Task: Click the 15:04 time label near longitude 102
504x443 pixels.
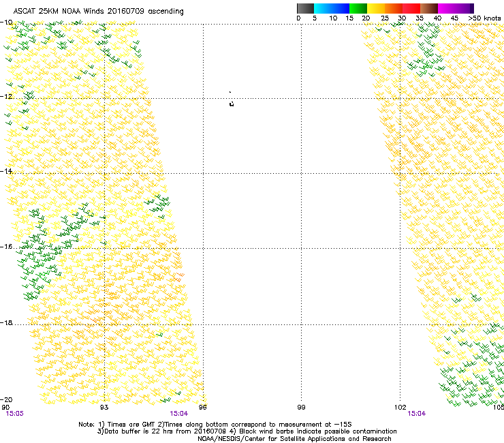Action: [x=417, y=414]
